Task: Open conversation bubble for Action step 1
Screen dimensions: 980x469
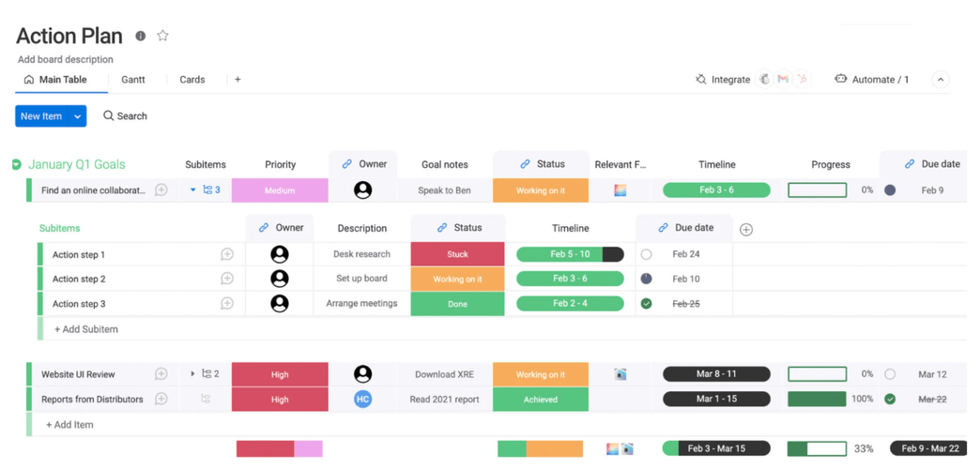Action: 227,254
